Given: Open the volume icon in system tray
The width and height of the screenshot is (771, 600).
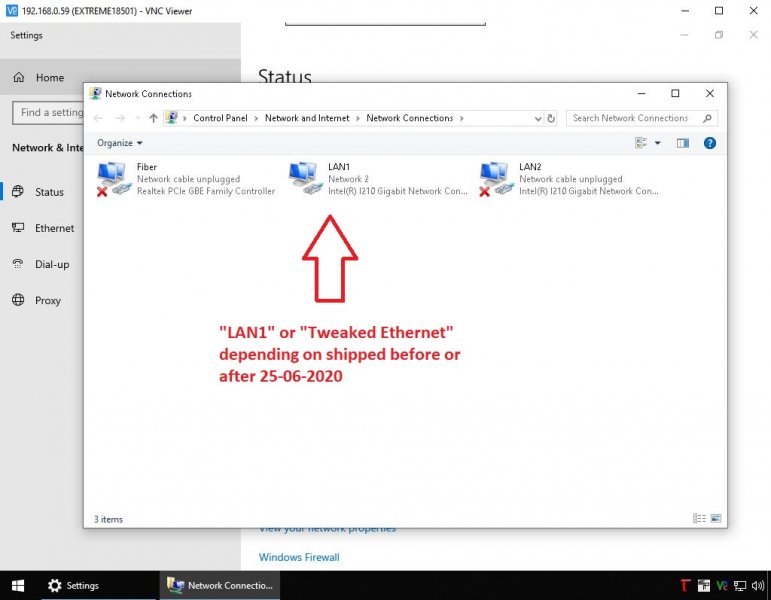Looking at the screenshot, I should click(757, 586).
